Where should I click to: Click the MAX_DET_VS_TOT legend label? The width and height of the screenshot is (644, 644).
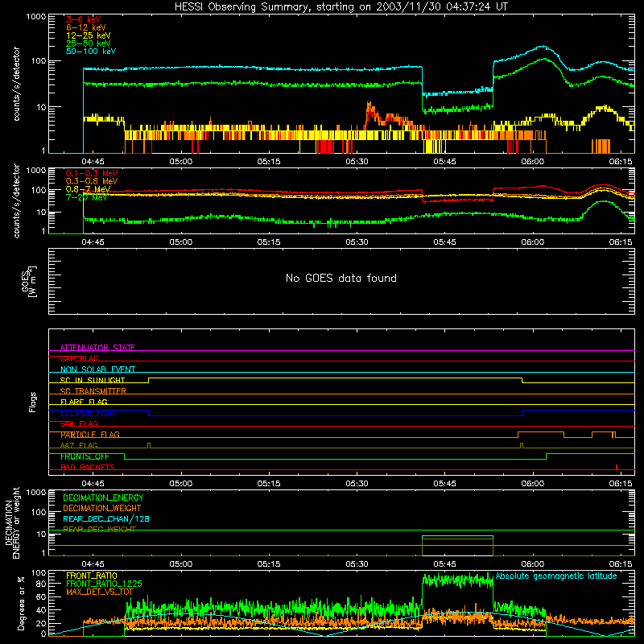point(99,592)
